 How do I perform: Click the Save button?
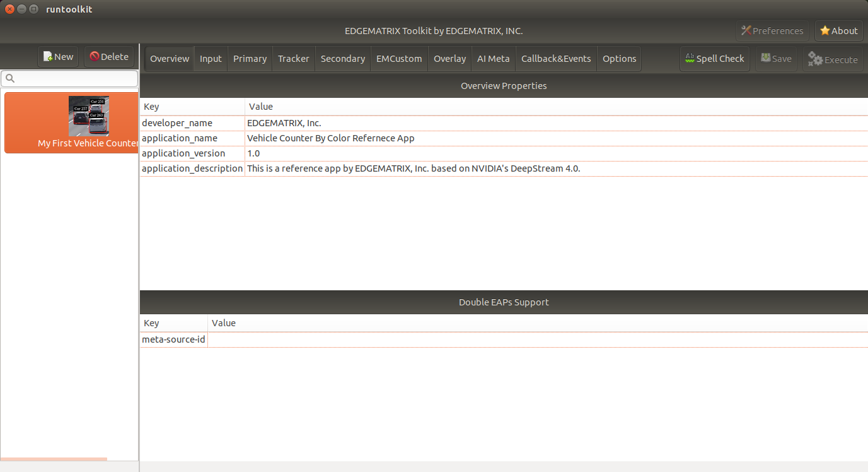776,59
